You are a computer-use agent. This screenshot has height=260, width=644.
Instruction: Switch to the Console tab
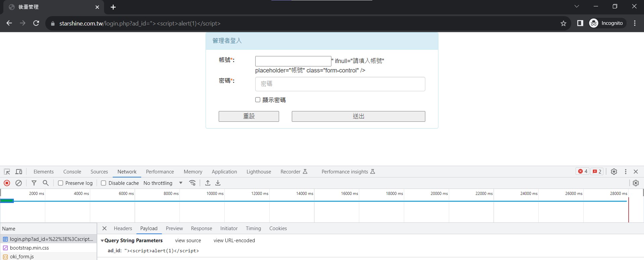[x=72, y=172]
